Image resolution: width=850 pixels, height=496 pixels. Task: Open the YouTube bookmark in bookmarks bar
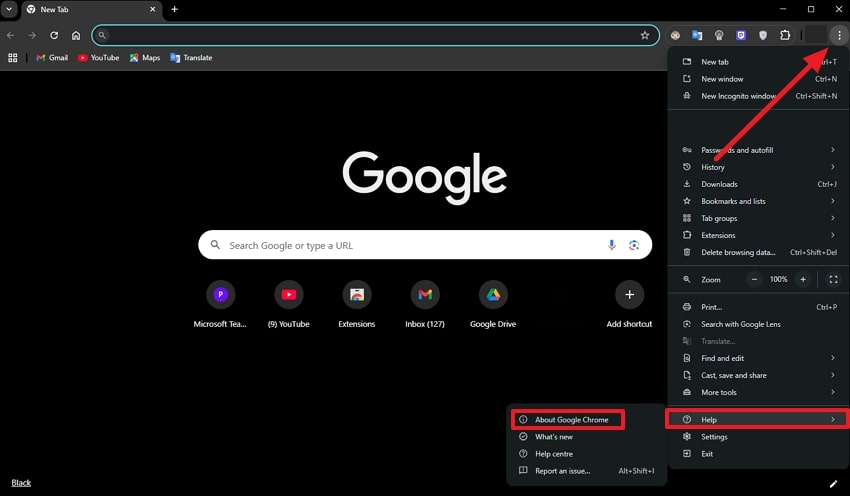(x=98, y=57)
